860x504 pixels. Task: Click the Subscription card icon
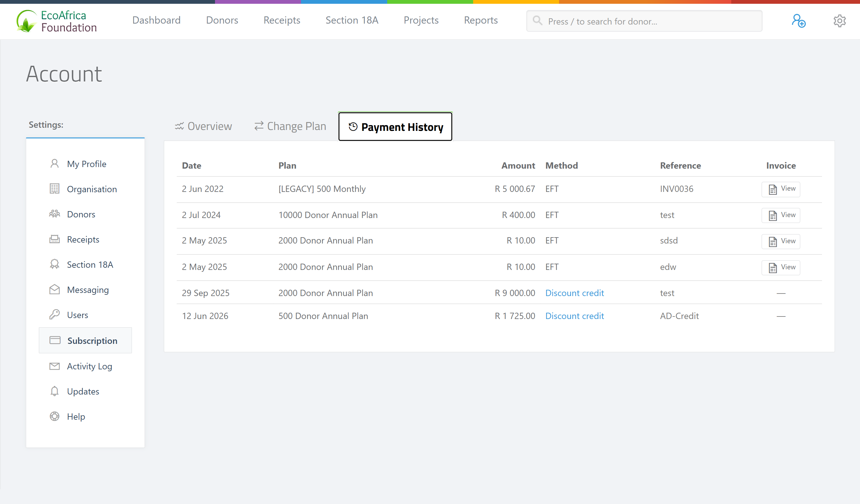pyautogui.click(x=55, y=340)
